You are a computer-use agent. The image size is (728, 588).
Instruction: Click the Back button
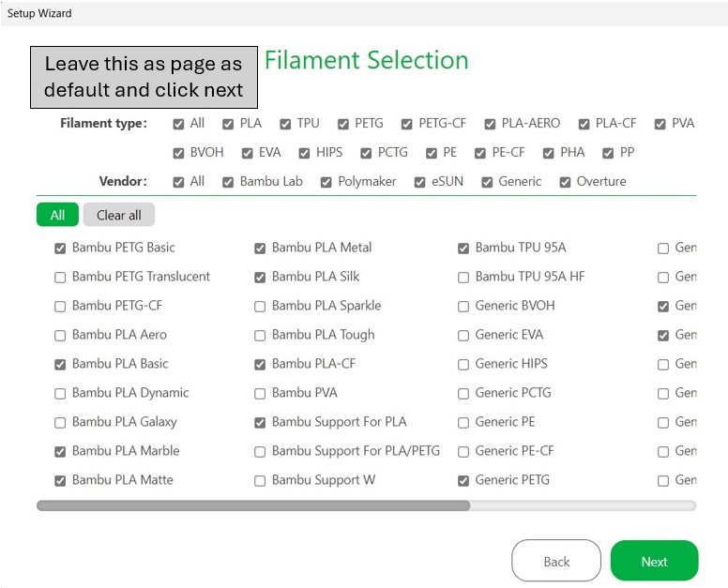point(555,561)
